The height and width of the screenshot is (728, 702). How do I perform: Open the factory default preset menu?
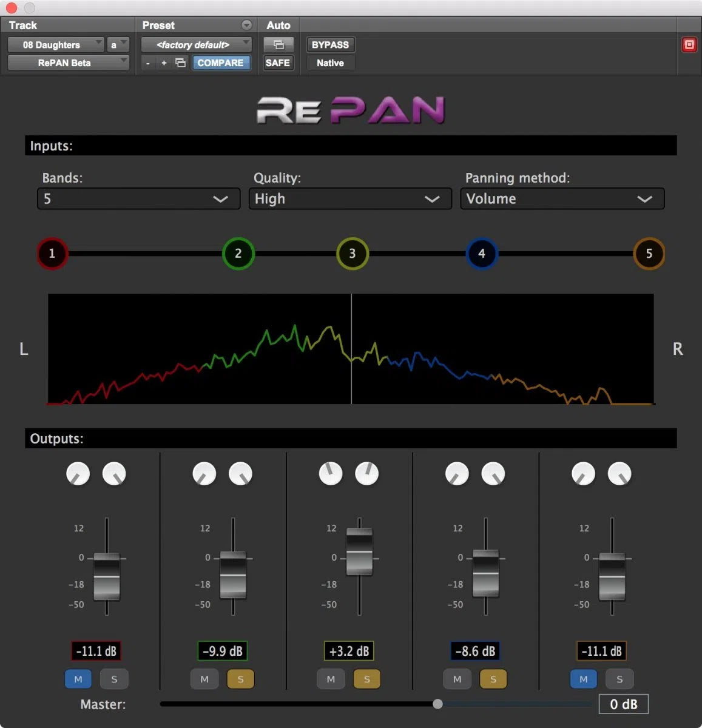pos(196,45)
